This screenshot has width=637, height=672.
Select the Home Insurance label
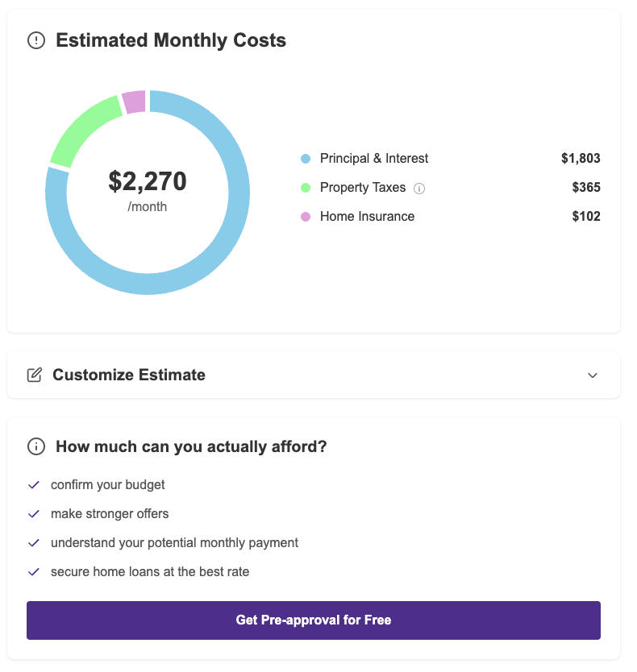(x=367, y=217)
